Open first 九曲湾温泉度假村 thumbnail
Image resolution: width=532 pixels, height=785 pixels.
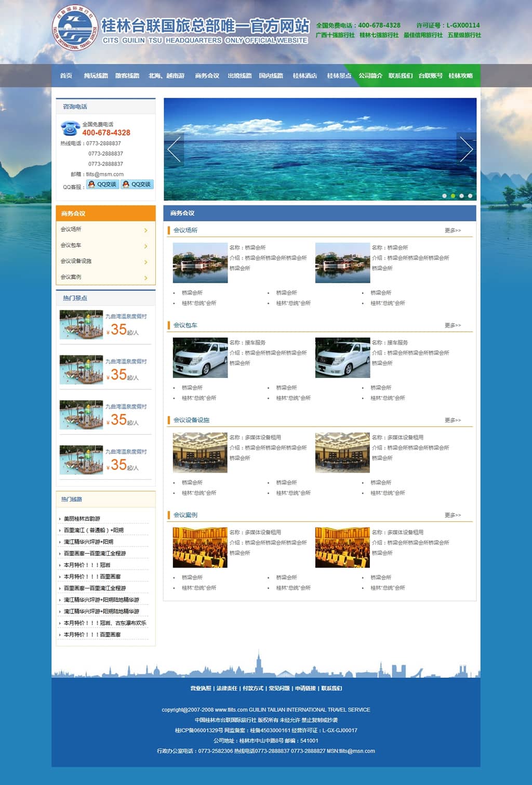[x=81, y=324]
